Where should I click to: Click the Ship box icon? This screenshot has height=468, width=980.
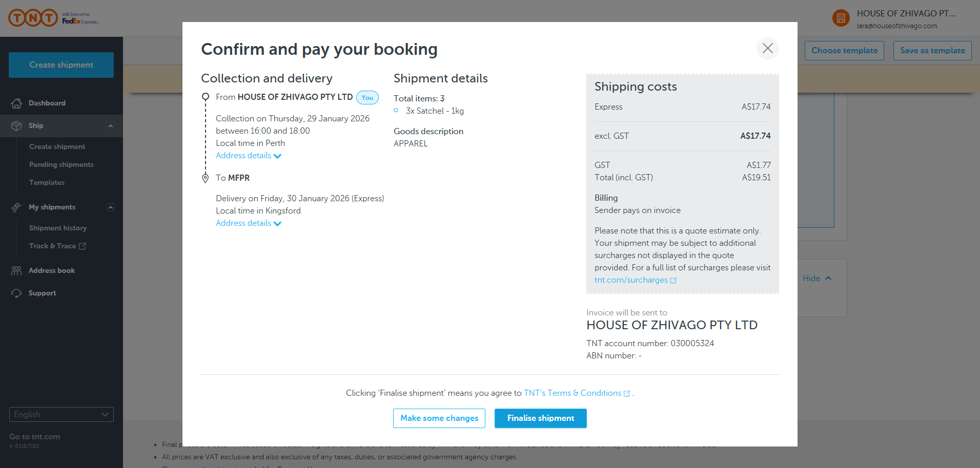pyautogui.click(x=16, y=126)
